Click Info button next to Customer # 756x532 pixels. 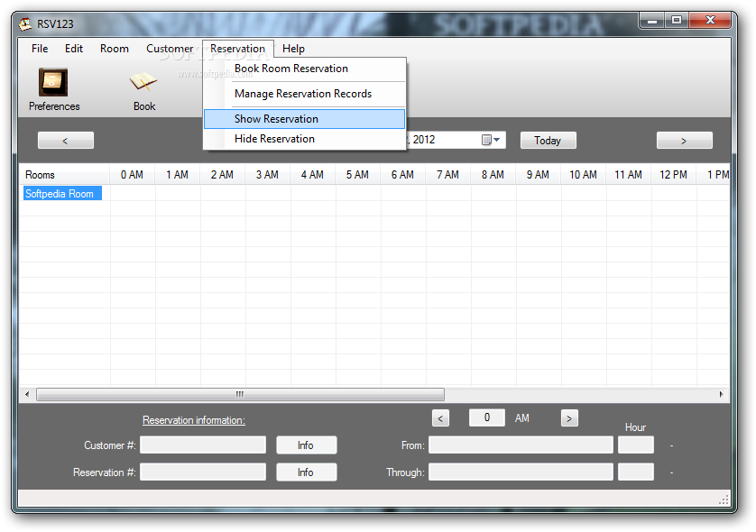(x=306, y=445)
